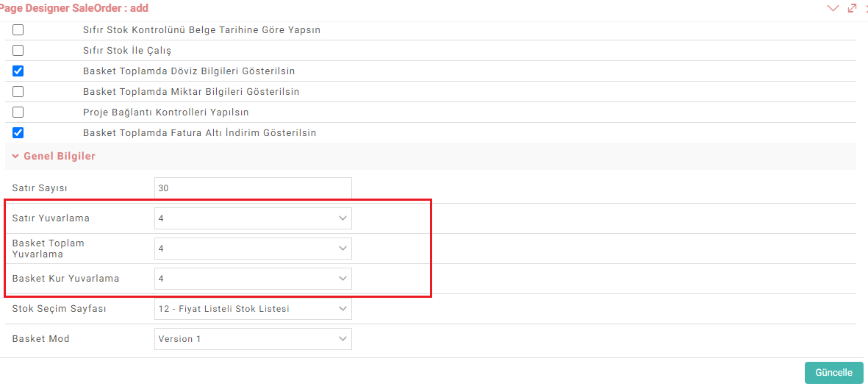The image size is (868, 389).
Task: Open the Basket Toplam Yuvarlama dropdown
Action: 253,249
